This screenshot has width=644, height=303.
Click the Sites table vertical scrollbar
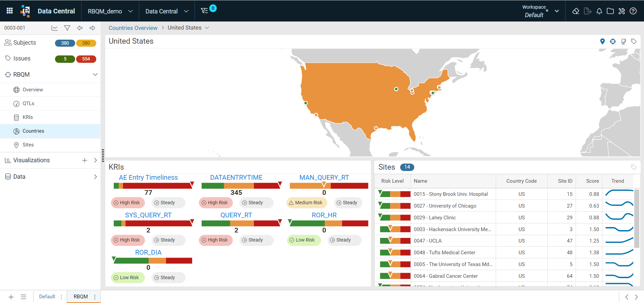tap(637, 219)
